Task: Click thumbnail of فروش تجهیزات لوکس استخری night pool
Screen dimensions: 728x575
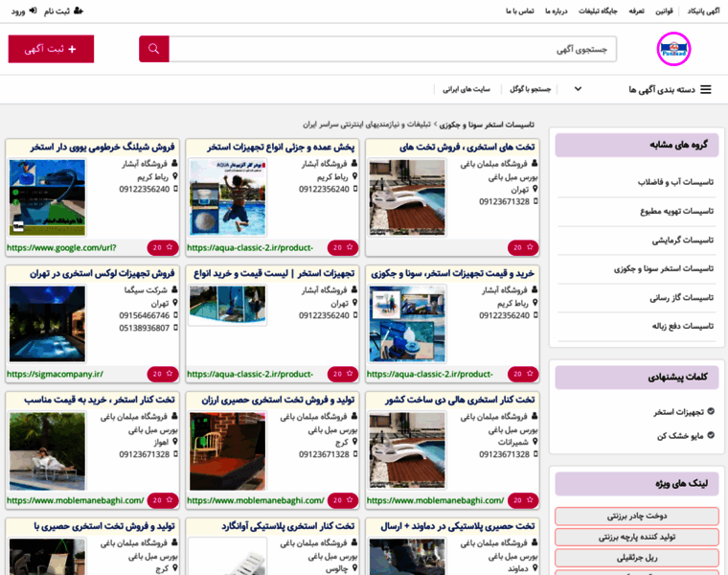Action: [47, 324]
